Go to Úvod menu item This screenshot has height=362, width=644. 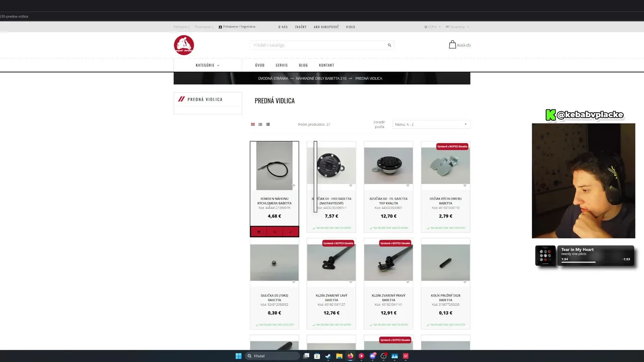[260, 65]
